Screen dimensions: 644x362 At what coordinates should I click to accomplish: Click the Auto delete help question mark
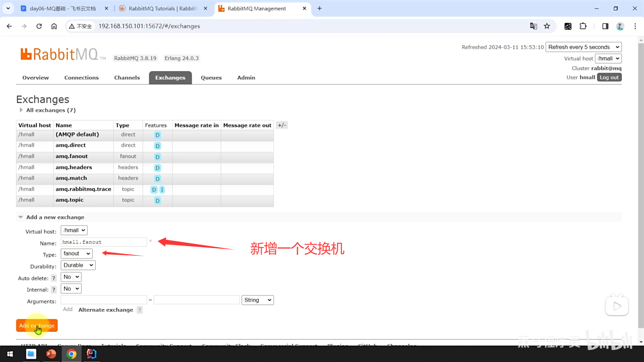[54, 278]
